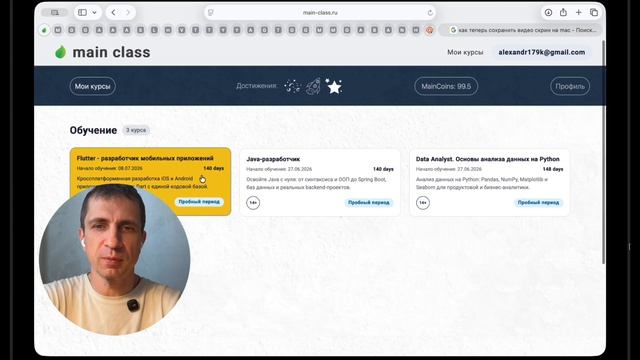Open the Flutter mobile developer course card
The width and height of the screenshot is (640, 360).
click(150, 182)
